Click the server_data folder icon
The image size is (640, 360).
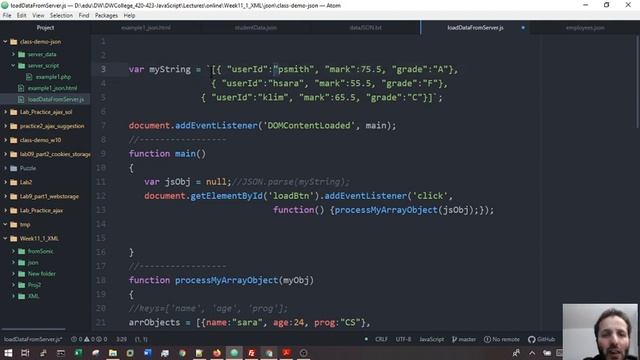(22, 54)
